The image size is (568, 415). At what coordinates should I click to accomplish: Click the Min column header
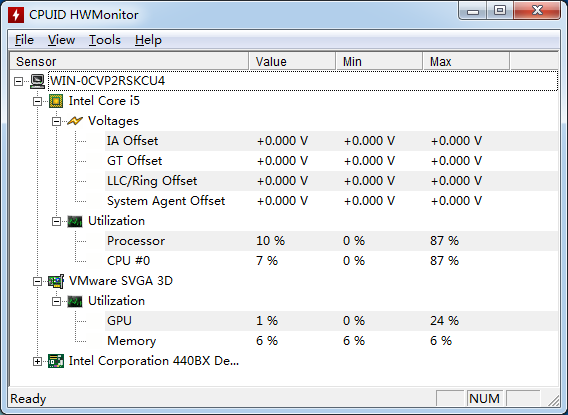(379, 61)
